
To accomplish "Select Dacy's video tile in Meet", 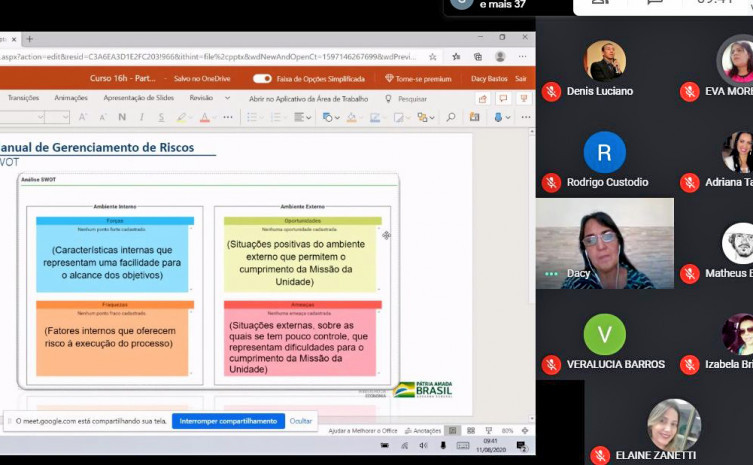I will (x=605, y=244).
